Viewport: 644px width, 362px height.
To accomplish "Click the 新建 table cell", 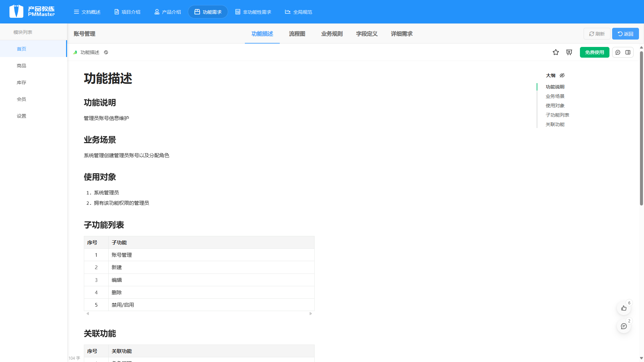I will tap(211, 267).
